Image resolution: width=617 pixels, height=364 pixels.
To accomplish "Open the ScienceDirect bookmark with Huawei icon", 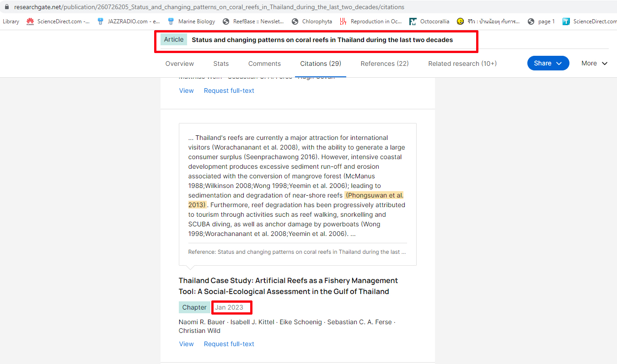I will [x=58, y=21].
